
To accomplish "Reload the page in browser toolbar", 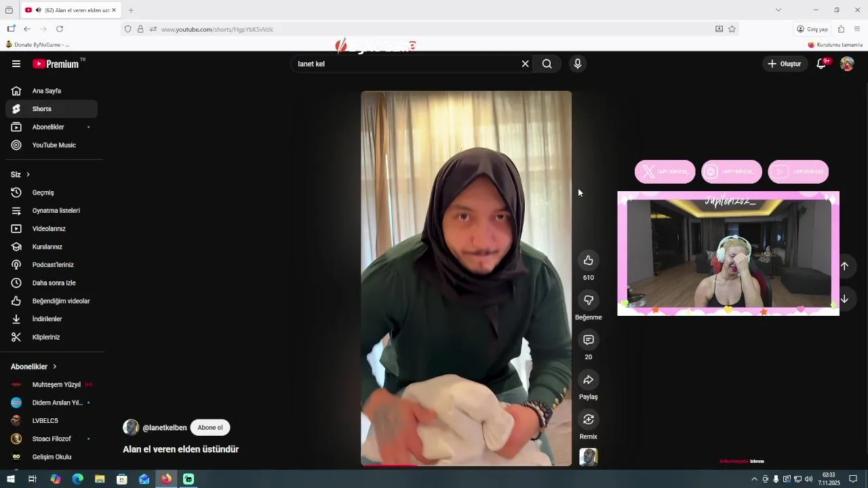I will click(60, 29).
